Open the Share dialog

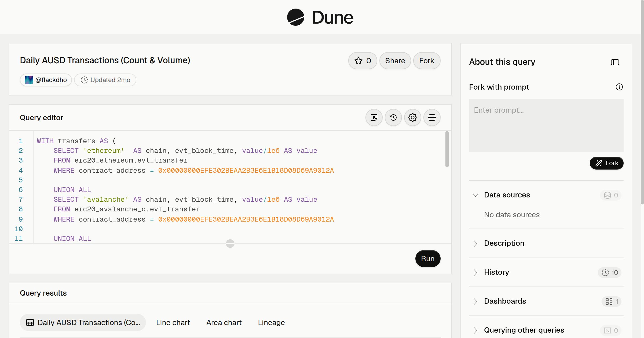pos(395,61)
